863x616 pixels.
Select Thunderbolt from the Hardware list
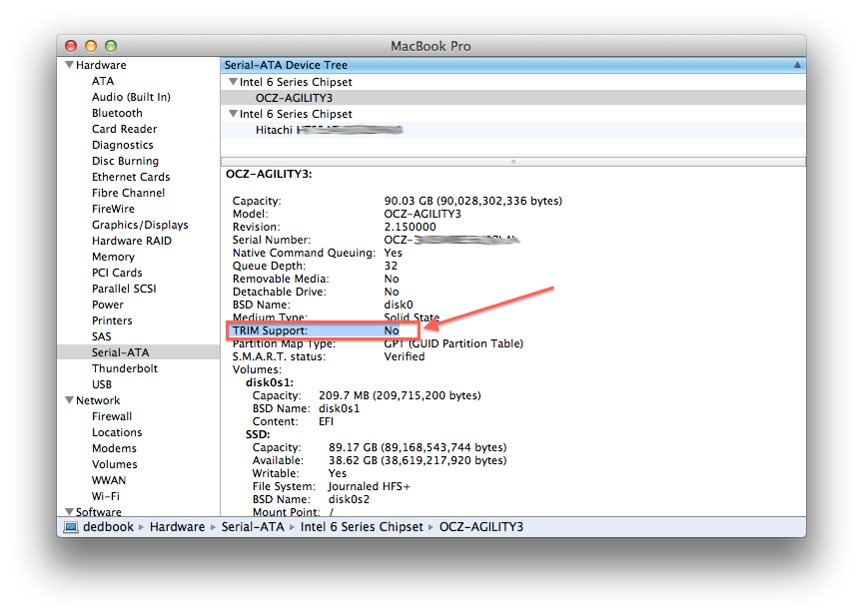pos(126,368)
